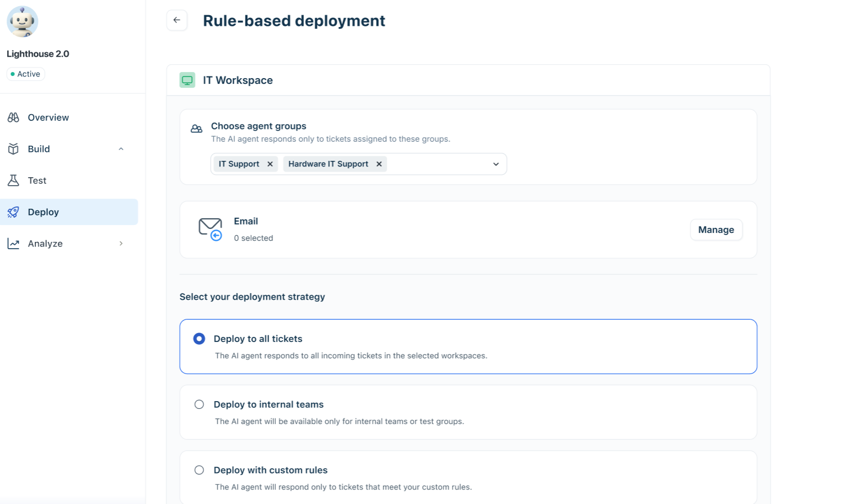Click the agent groups helper description text
868x504 pixels.
point(330,139)
